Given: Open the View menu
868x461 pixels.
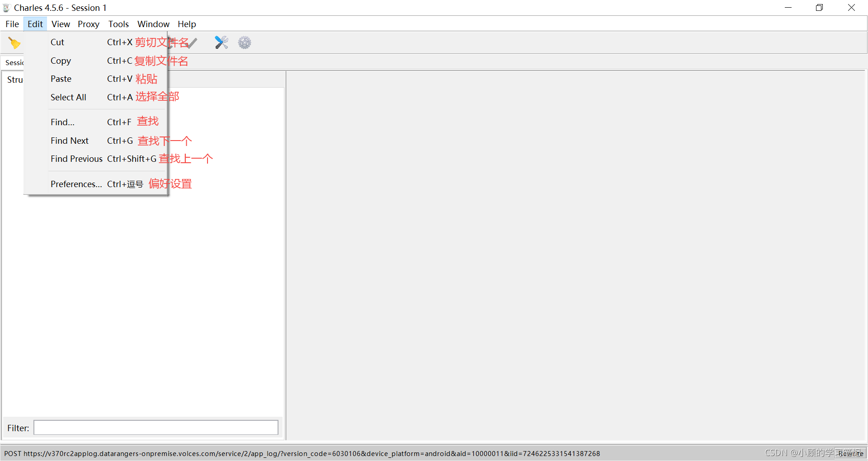Looking at the screenshot, I should click(61, 24).
